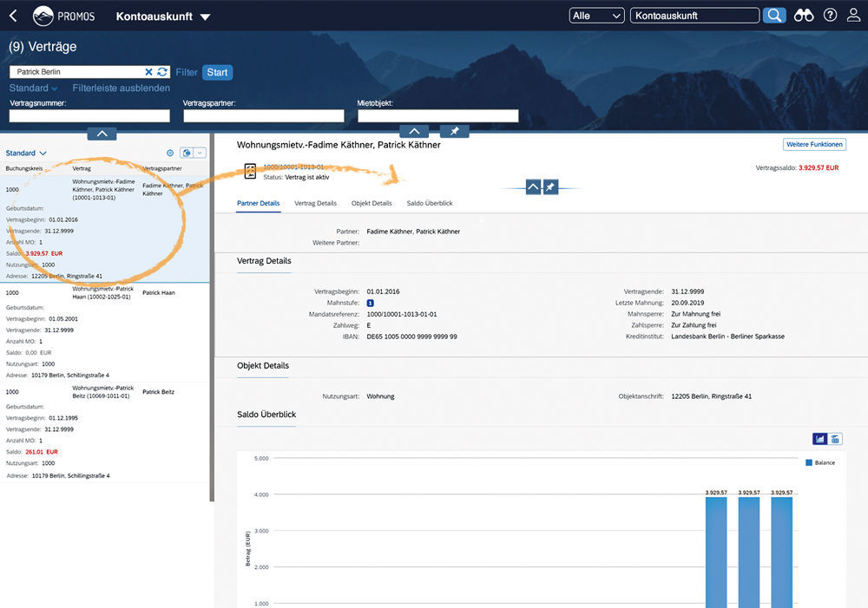Open the binoculars search icon
The image size is (868, 608).
point(804,16)
